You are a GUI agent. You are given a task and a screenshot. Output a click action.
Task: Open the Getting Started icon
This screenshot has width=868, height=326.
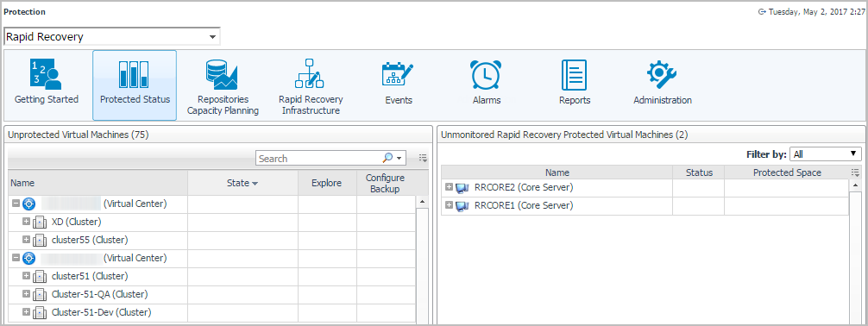(46, 74)
